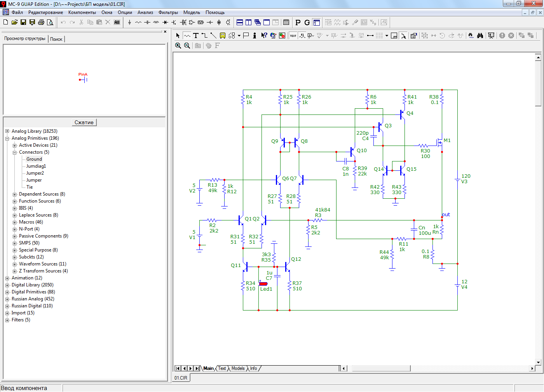Select the Resistor component tool
544x392 pixels.
point(138,23)
